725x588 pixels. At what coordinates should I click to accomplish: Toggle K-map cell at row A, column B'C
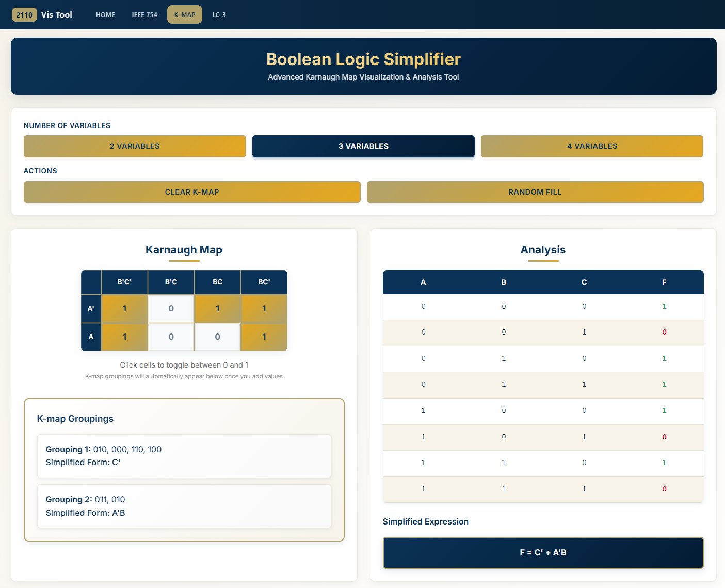click(171, 337)
